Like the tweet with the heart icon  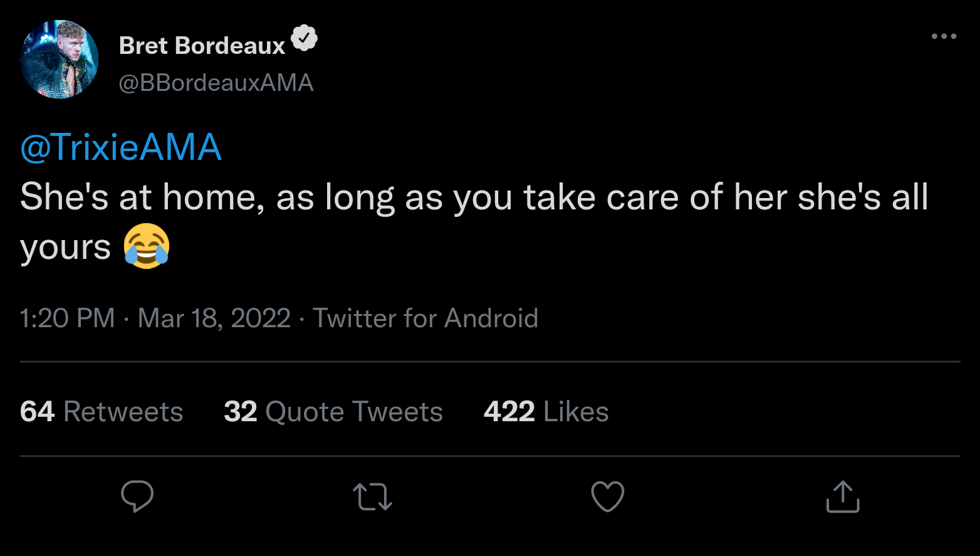608,496
